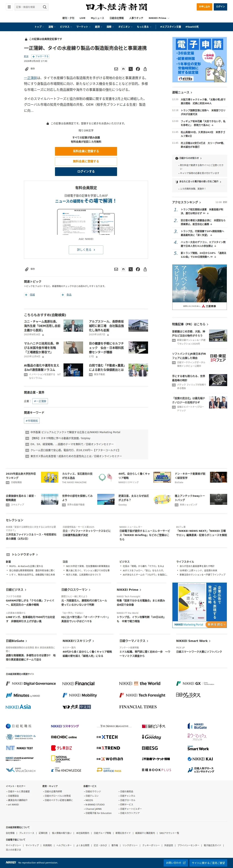Click the magnifier search icon
Screen dimensions: 233x868
(x=44, y=7)
